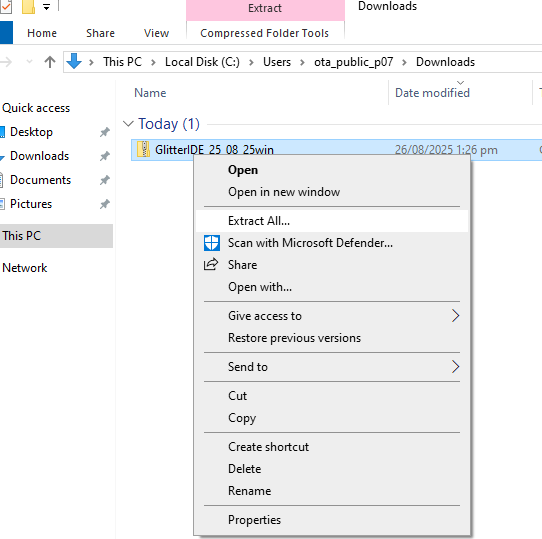
Task: Click the pin icon beside Desktop
Action: [x=104, y=132]
